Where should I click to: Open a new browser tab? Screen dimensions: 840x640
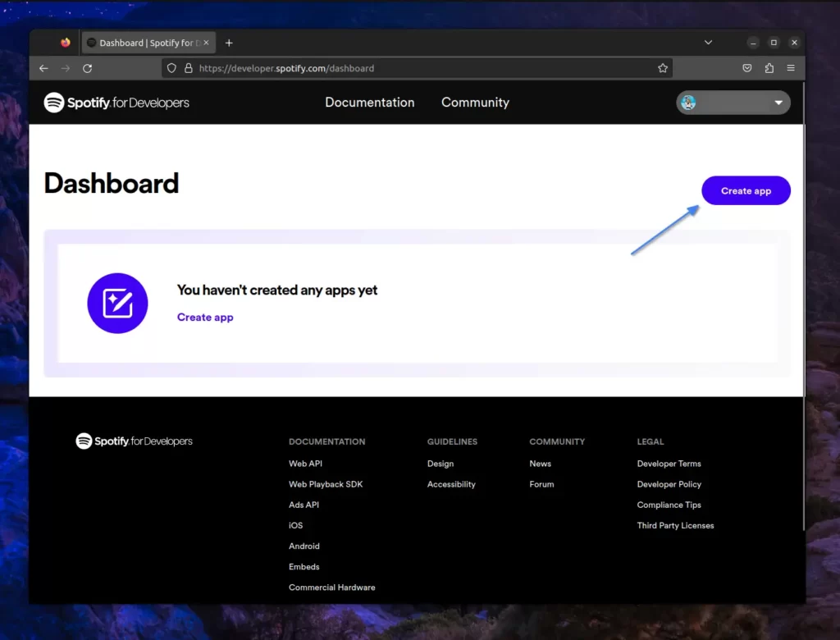[x=229, y=43]
